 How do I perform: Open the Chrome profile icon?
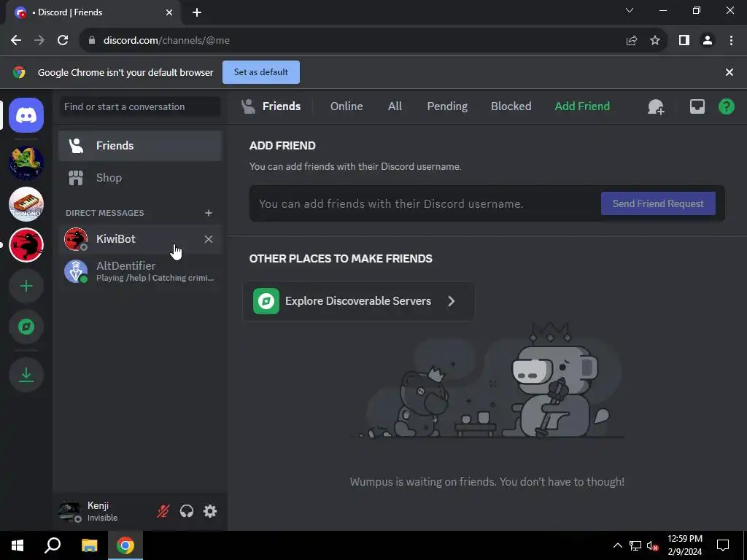click(708, 41)
